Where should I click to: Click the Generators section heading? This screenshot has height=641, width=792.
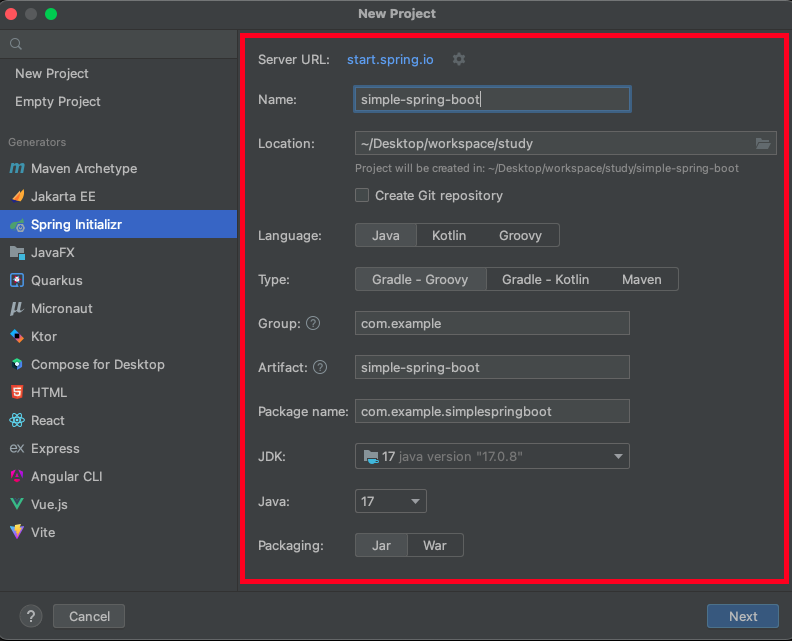(x=37, y=142)
